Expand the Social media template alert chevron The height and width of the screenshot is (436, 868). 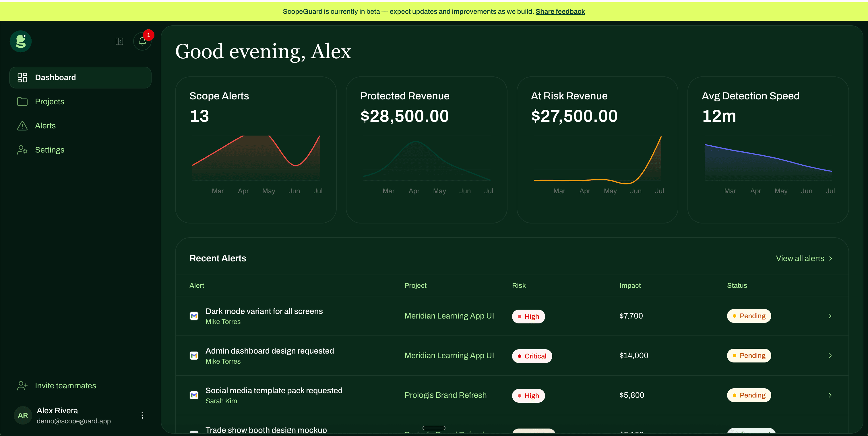point(830,395)
